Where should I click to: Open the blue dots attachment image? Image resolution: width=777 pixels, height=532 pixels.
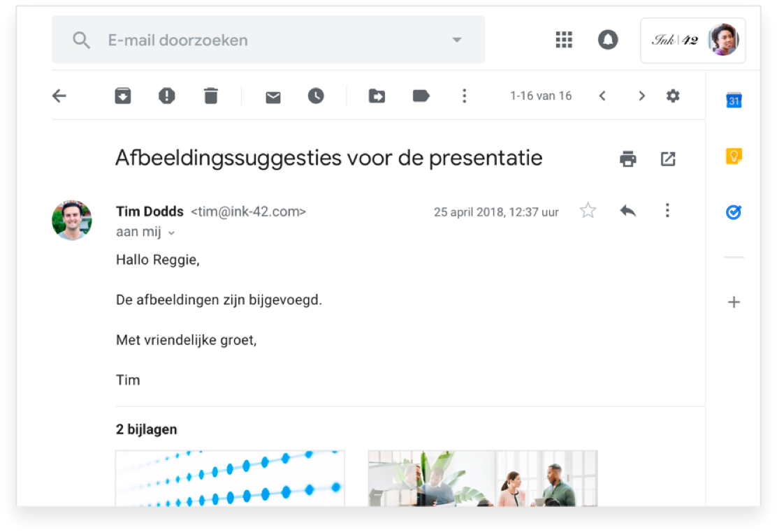[230, 478]
